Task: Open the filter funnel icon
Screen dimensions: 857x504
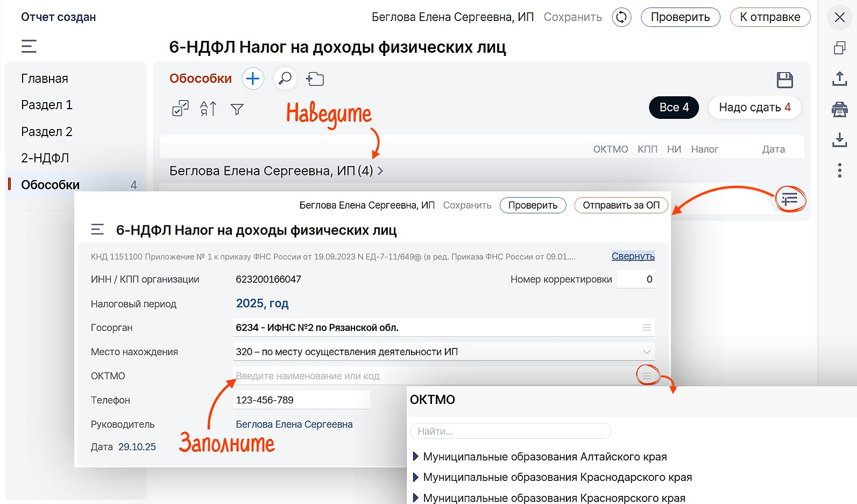Action: click(237, 109)
